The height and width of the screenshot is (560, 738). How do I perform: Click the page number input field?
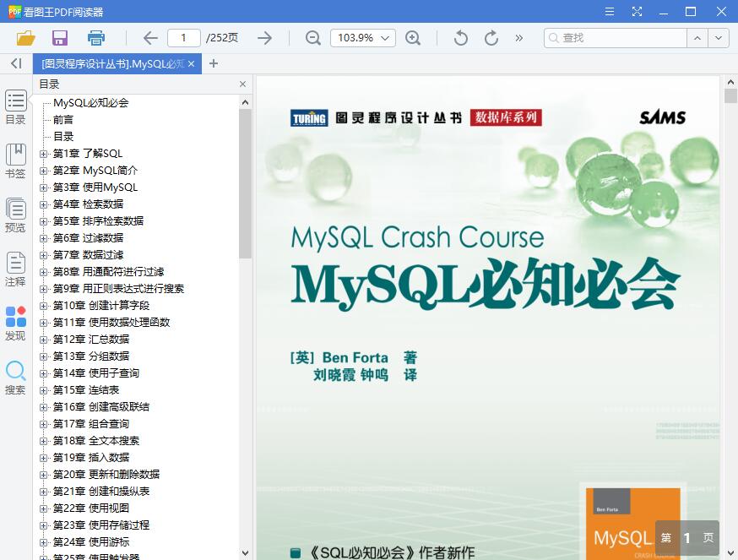[183, 38]
